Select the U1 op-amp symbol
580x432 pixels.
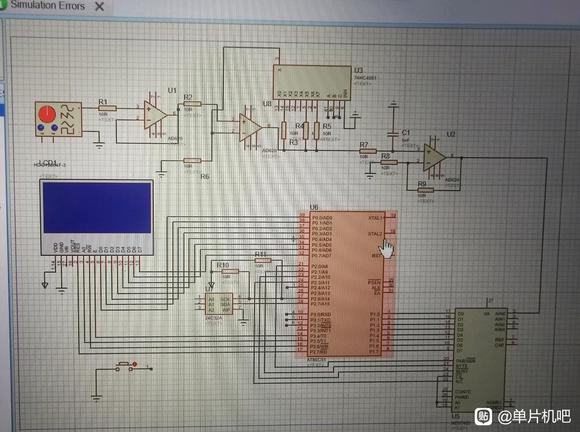click(x=155, y=115)
